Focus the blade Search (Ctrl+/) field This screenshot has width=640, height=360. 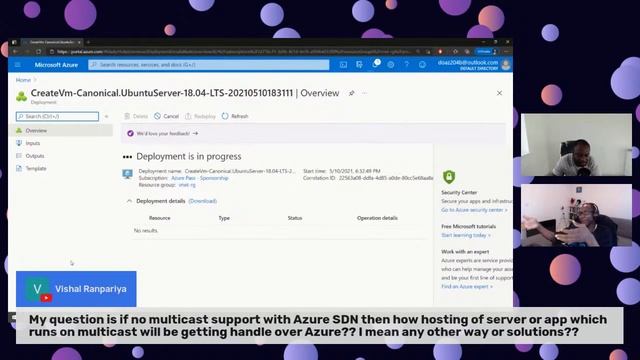click(57, 116)
